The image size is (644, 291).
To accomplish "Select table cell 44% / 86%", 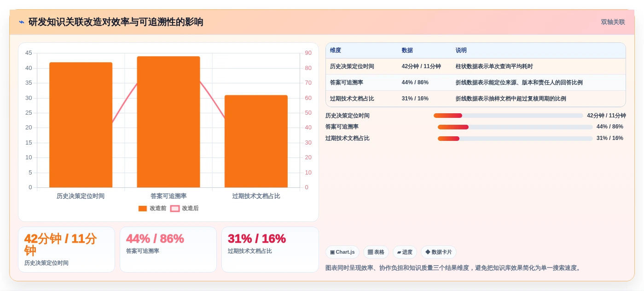I will [x=415, y=82].
